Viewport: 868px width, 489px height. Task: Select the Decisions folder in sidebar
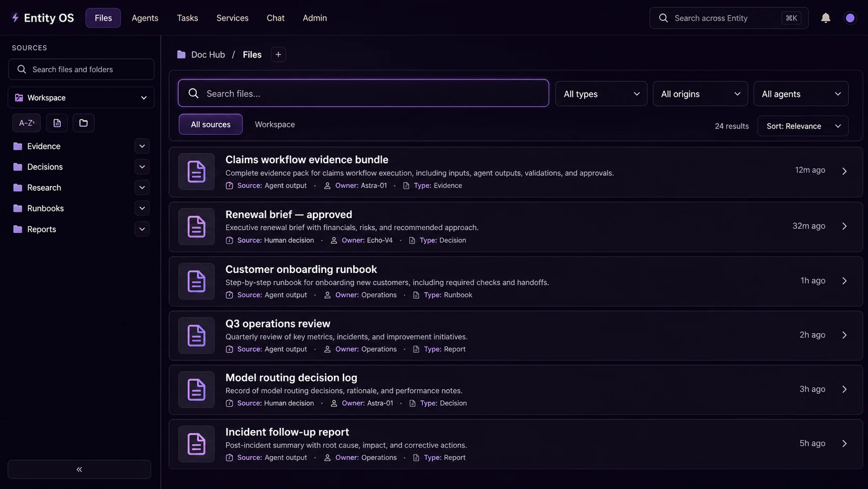[x=45, y=167]
